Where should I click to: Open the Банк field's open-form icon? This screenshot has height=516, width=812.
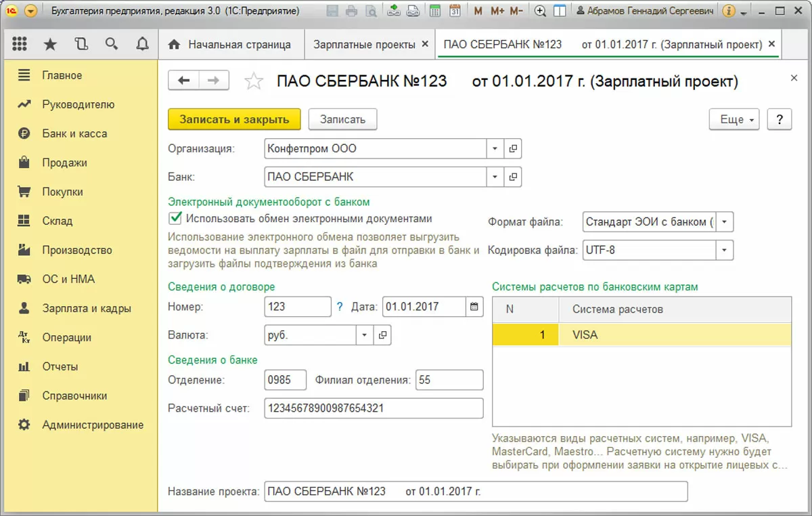coord(513,177)
